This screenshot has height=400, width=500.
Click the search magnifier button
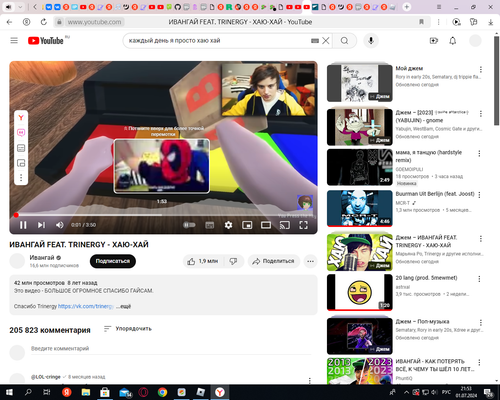(x=345, y=41)
